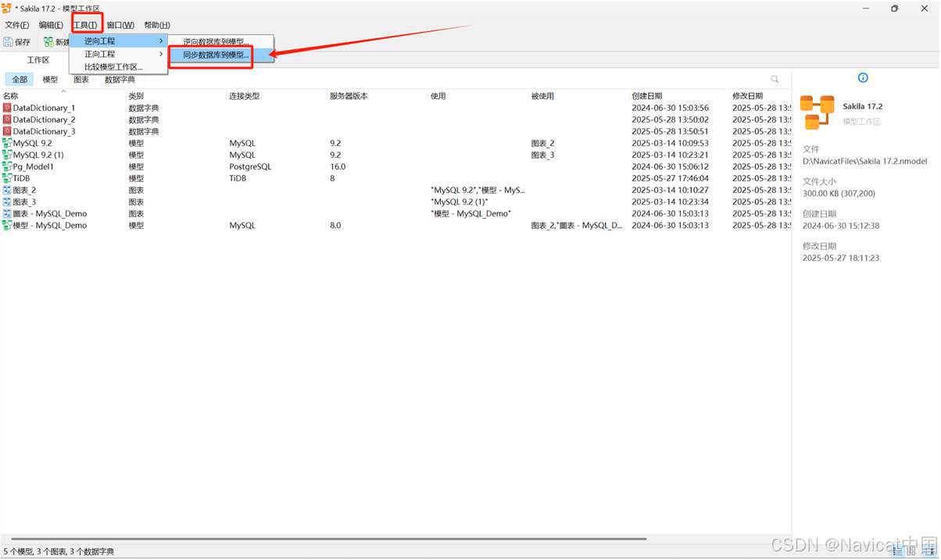The height and width of the screenshot is (560, 941).
Task: Click creation date 2024-06-30 15:06:12
Action: (670, 166)
